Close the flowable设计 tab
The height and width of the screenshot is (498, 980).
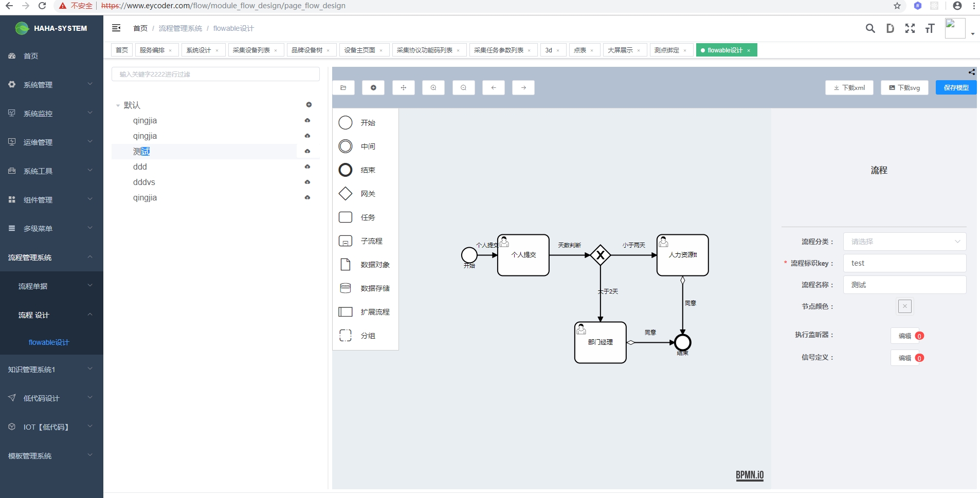point(749,50)
